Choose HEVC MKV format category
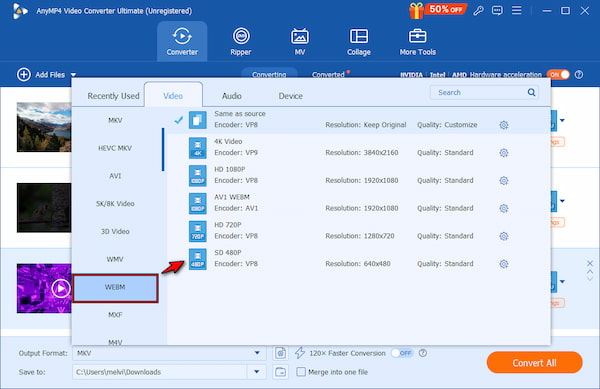This screenshot has width=600, height=389. click(115, 148)
